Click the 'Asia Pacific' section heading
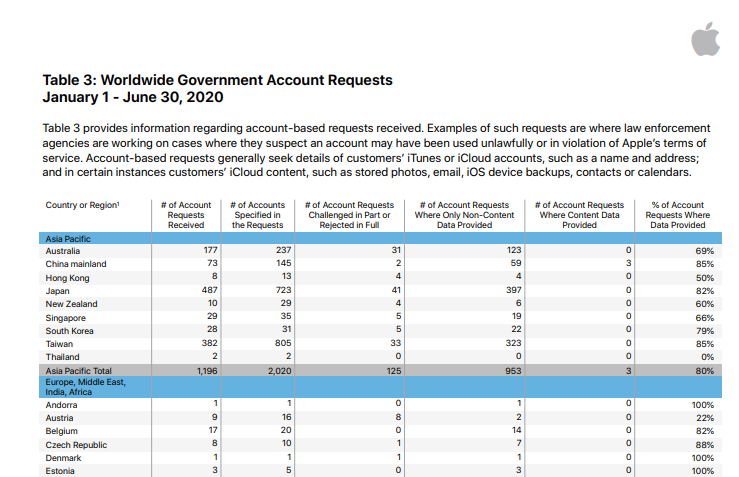The width and height of the screenshot is (739, 477). (x=68, y=239)
